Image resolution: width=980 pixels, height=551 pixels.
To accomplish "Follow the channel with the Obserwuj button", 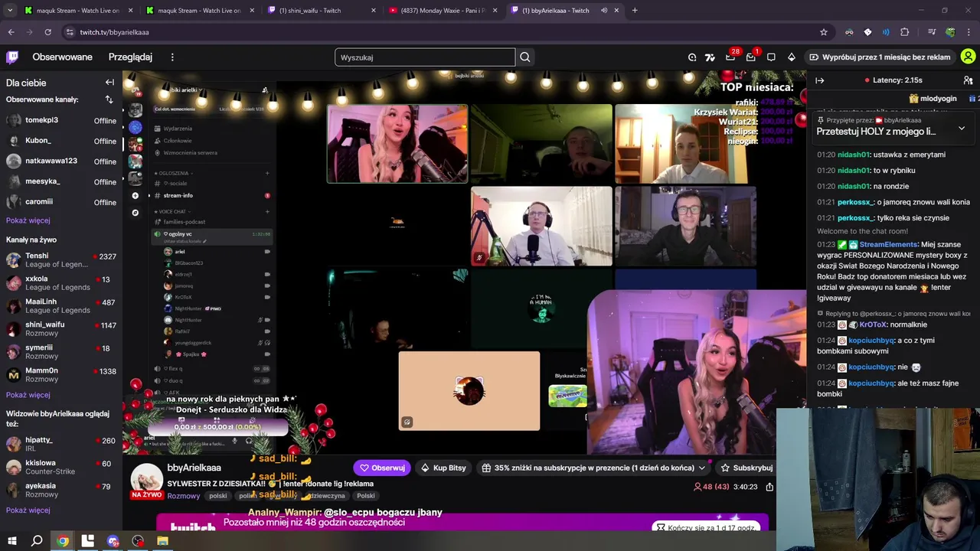I will coord(382,468).
